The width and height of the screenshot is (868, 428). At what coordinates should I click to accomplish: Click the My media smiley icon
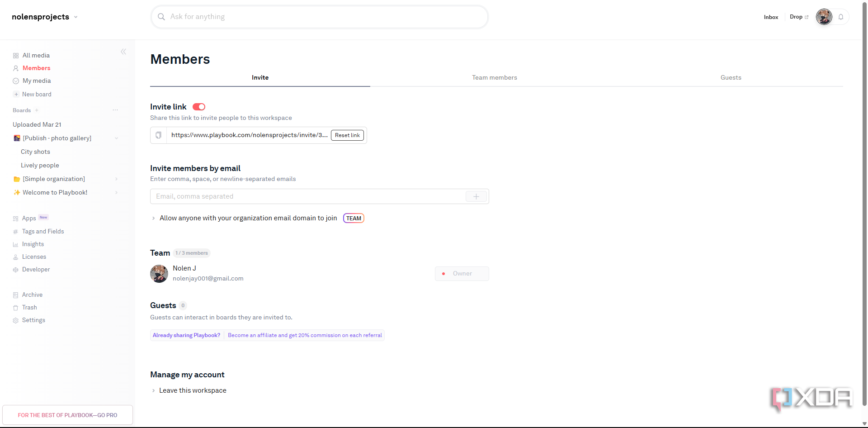tap(16, 81)
